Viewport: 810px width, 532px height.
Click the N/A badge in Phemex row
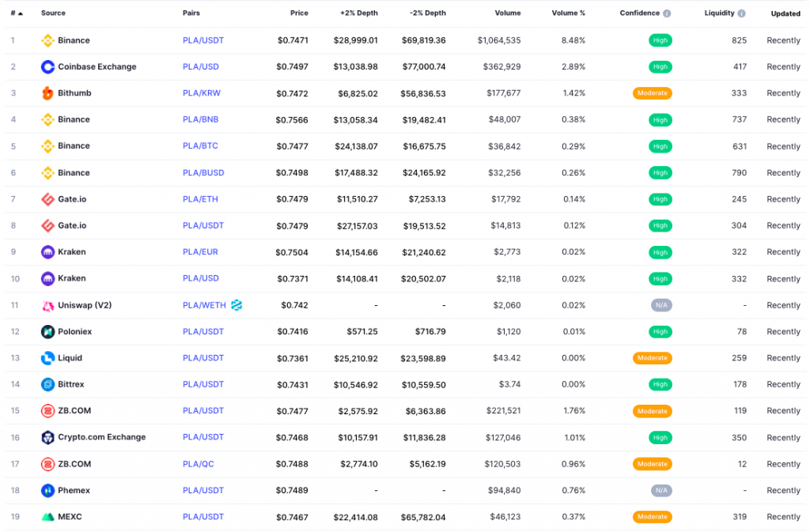click(661, 490)
